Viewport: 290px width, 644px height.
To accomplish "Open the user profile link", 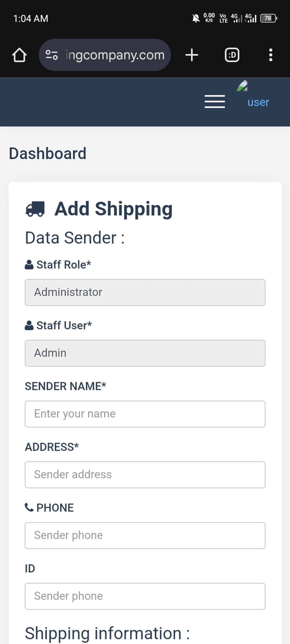I will pos(258,102).
